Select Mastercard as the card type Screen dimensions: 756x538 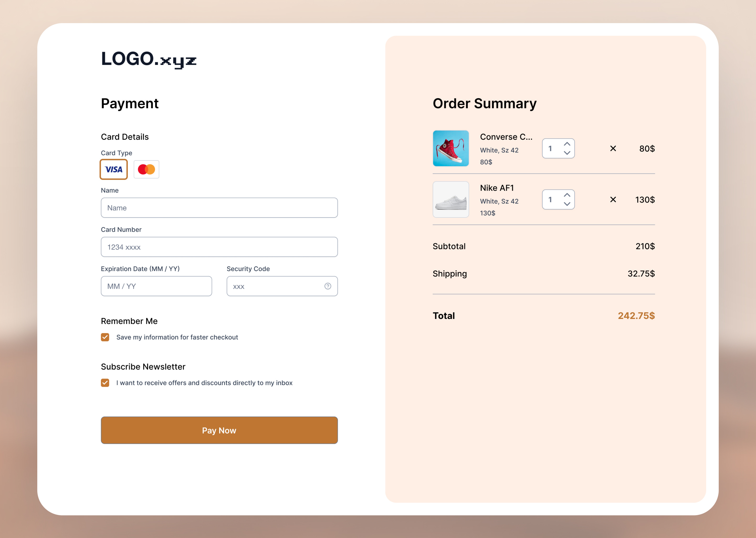pyautogui.click(x=146, y=169)
